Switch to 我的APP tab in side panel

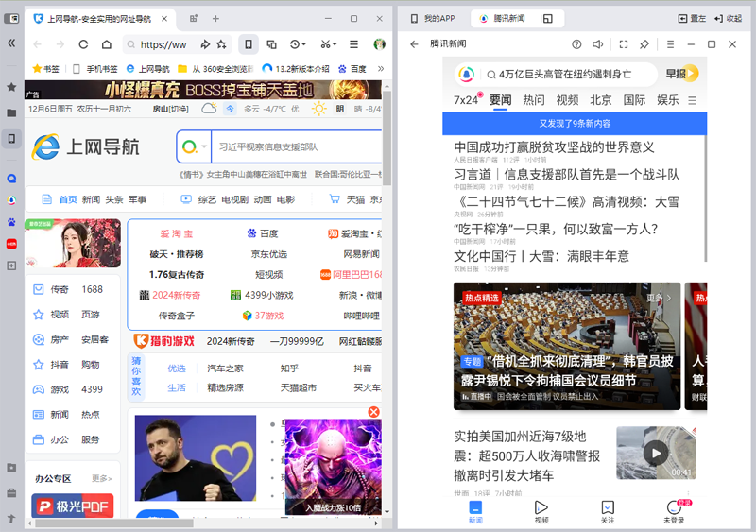tap(433, 18)
